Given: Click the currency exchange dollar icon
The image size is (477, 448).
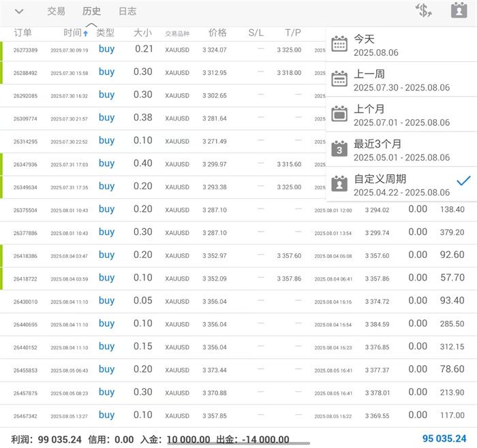Looking at the screenshot, I should [424, 11].
